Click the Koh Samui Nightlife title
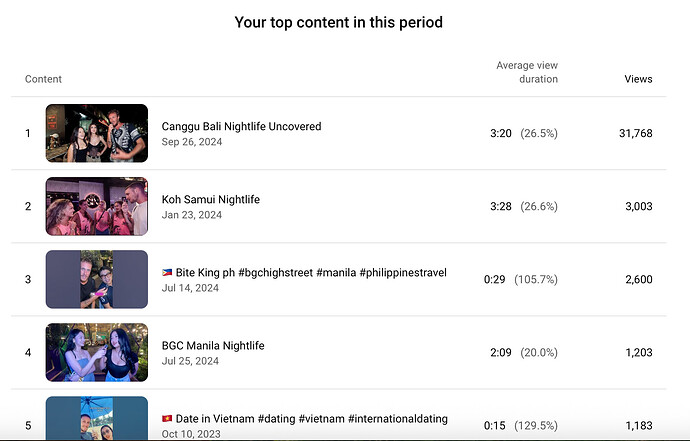 pyautogui.click(x=210, y=199)
